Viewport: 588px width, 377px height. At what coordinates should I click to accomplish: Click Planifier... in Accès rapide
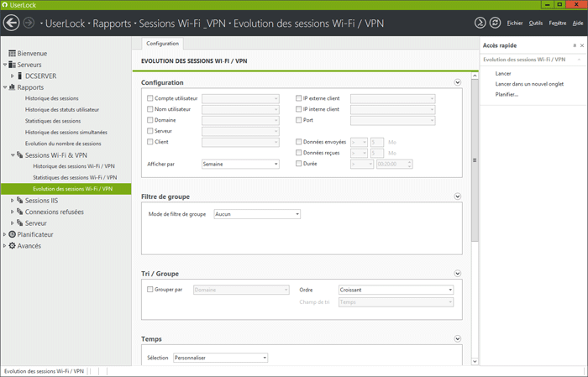click(507, 94)
